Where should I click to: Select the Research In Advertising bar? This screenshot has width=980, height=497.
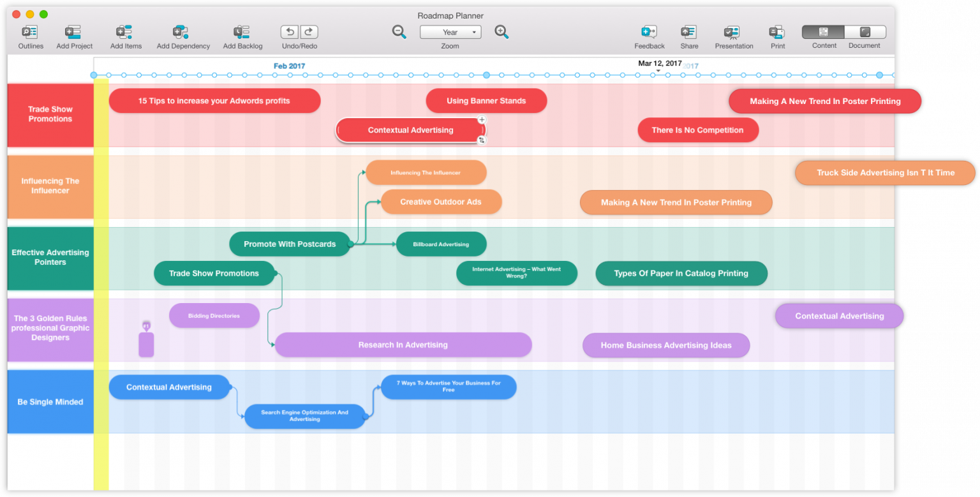403,345
